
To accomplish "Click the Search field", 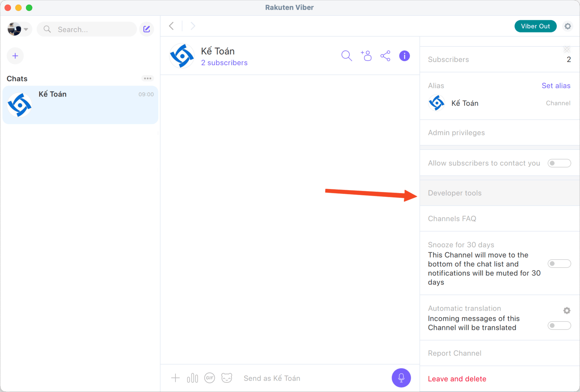I will pyautogui.click(x=87, y=29).
